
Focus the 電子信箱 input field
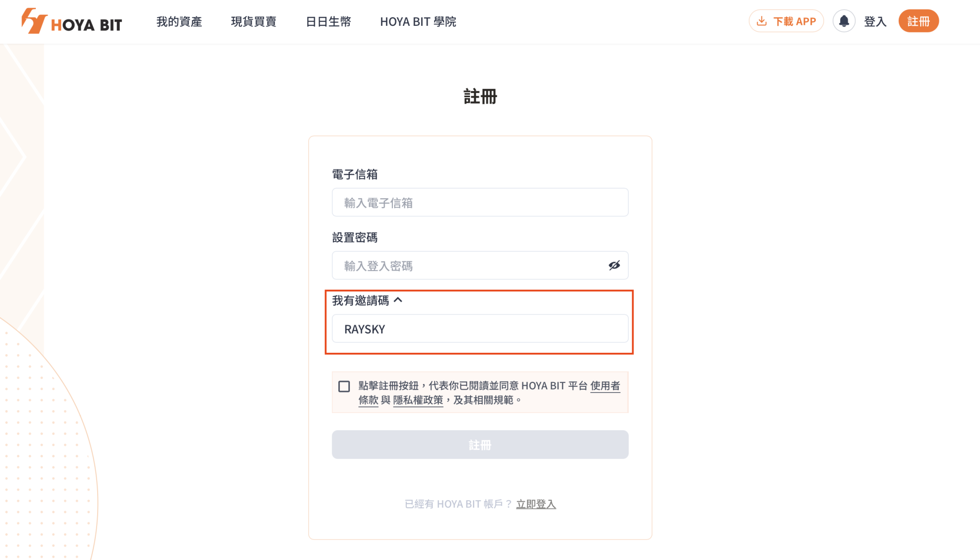coord(480,202)
